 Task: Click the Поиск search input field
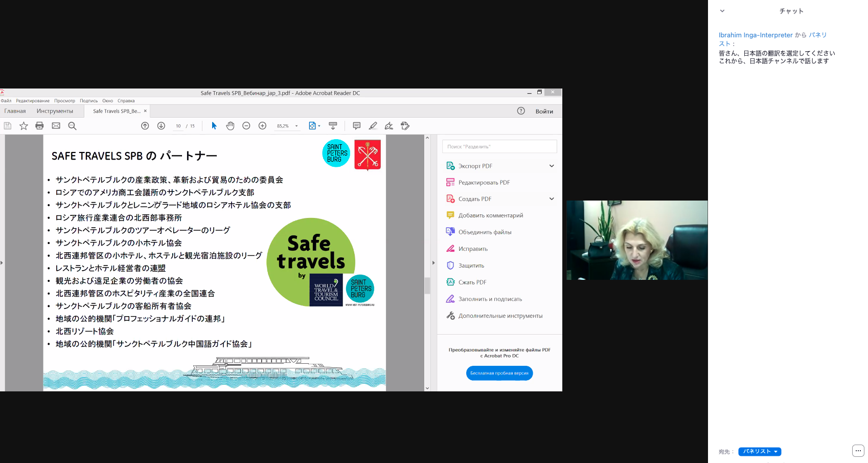(499, 147)
